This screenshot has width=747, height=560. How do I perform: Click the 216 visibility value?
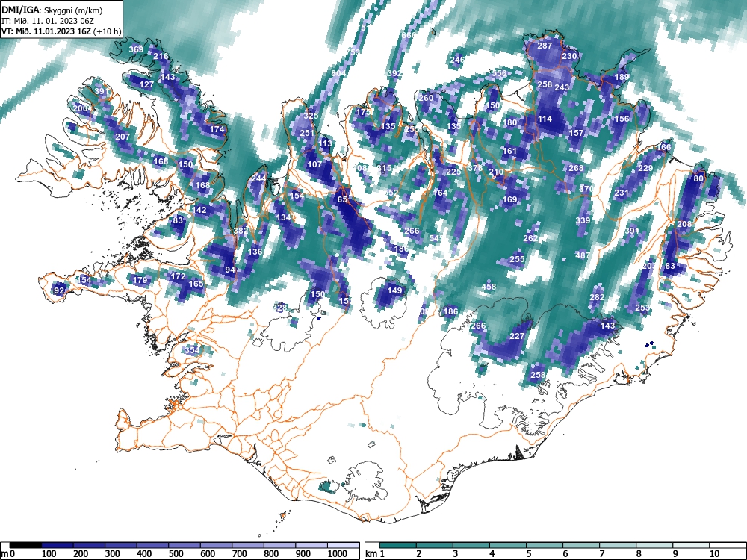pos(161,56)
